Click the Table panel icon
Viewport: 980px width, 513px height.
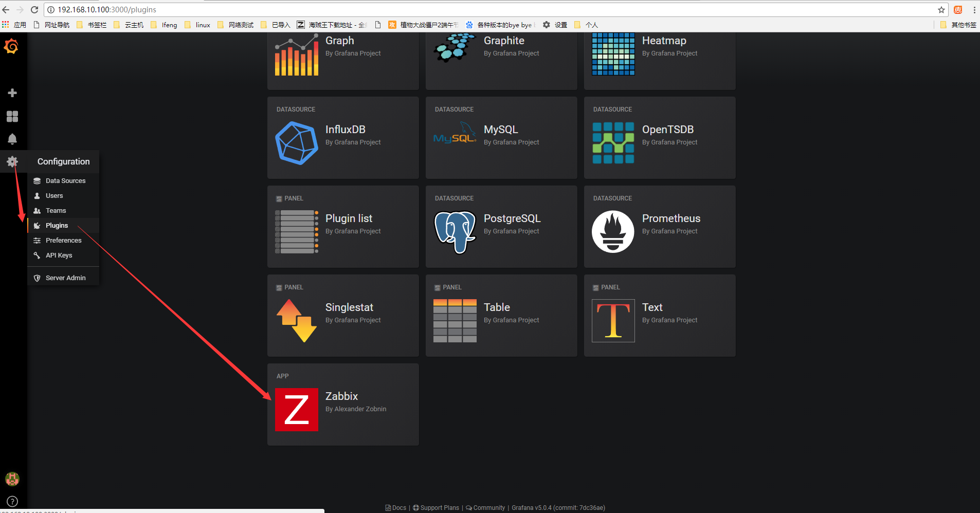pos(455,321)
